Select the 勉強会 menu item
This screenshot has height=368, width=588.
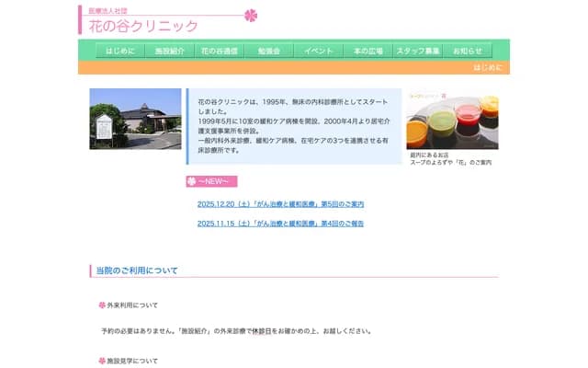click(269, 51)
